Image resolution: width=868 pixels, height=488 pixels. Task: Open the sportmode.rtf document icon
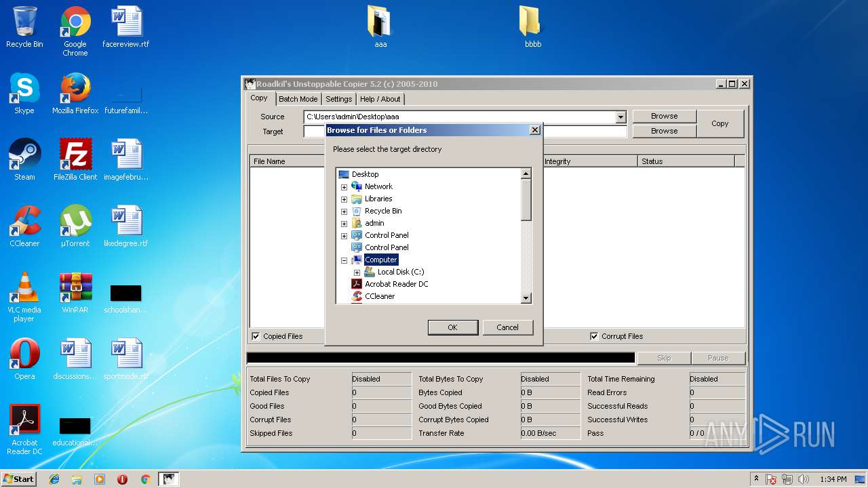coord(126,359)
